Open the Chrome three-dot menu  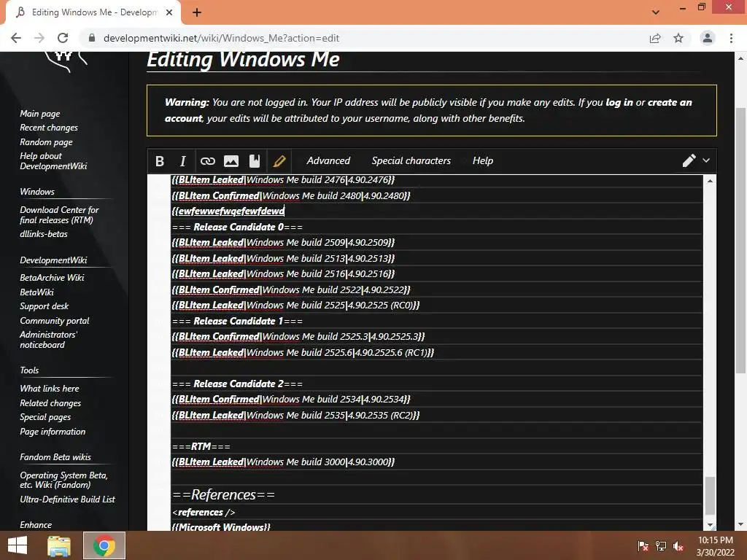731,38
